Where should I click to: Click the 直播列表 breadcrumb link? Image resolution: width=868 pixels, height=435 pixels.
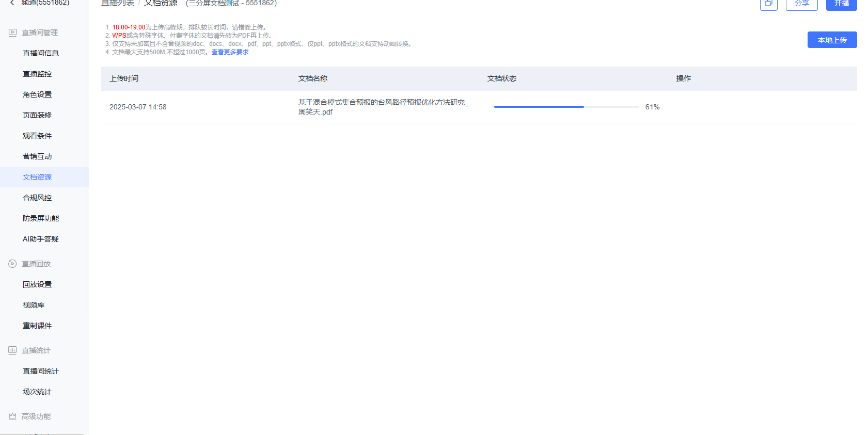(118, 3)
